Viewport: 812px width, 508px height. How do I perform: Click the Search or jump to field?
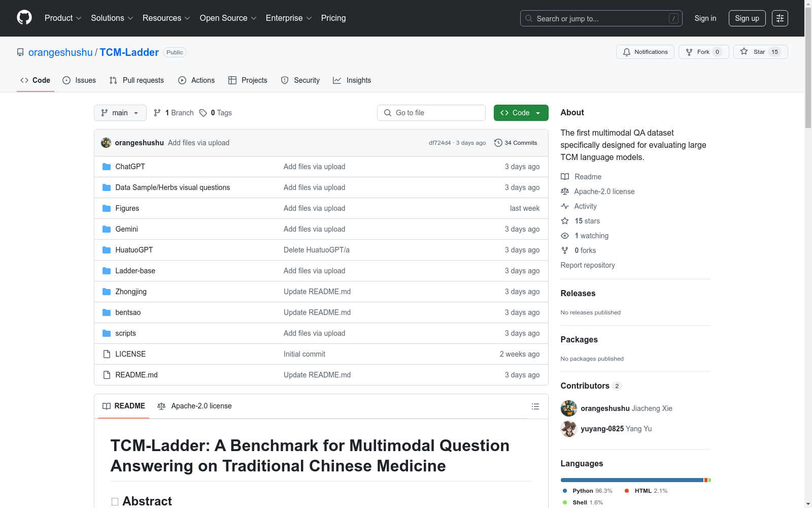(x=601, y=18)
